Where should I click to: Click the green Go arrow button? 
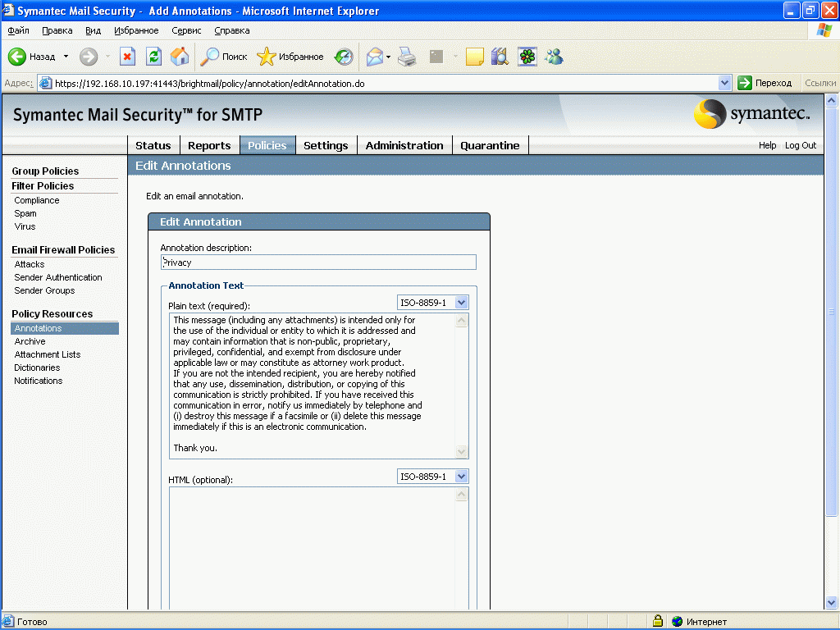(x=745, y=83)
